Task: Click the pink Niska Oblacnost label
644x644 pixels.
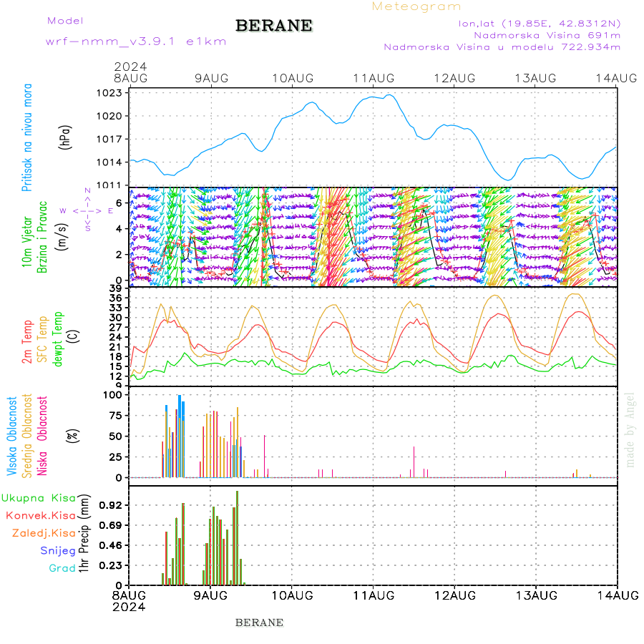Action: click(42, 436)
